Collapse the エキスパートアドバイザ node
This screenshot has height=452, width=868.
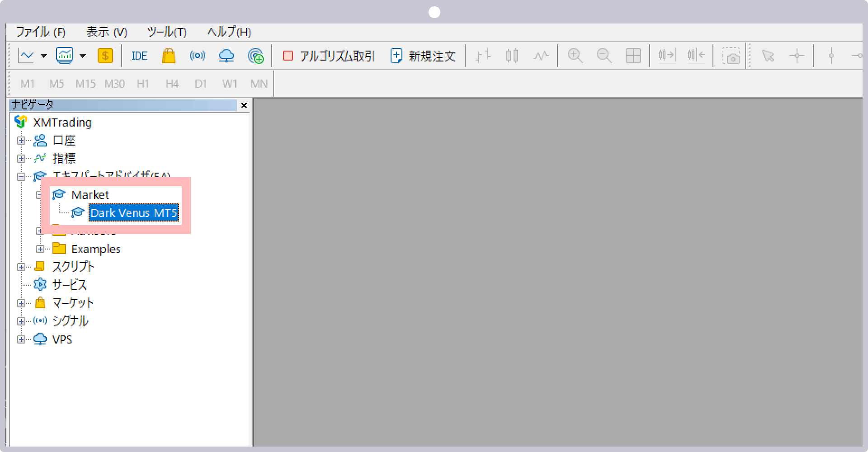pos(21,177)
